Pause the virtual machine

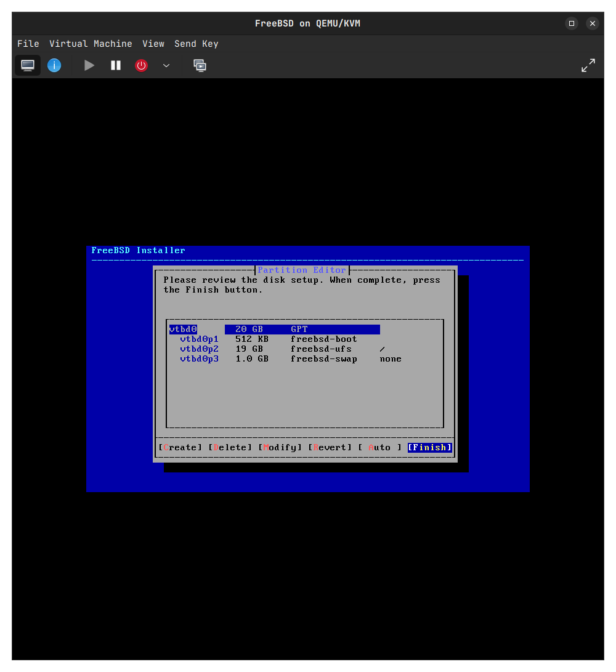click(x=116, y=65)
